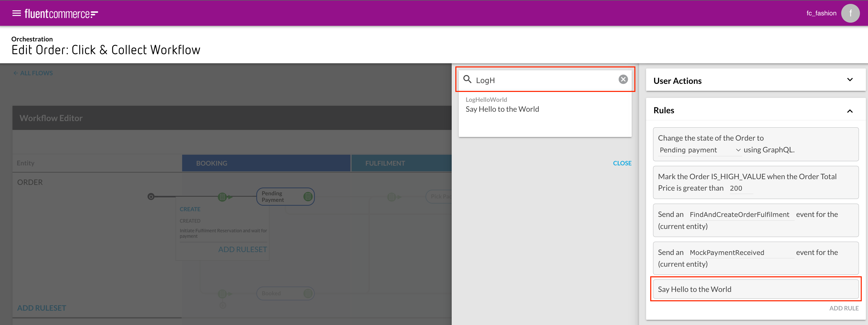Go back to ALL FLOWS

(x=33, y=73)
